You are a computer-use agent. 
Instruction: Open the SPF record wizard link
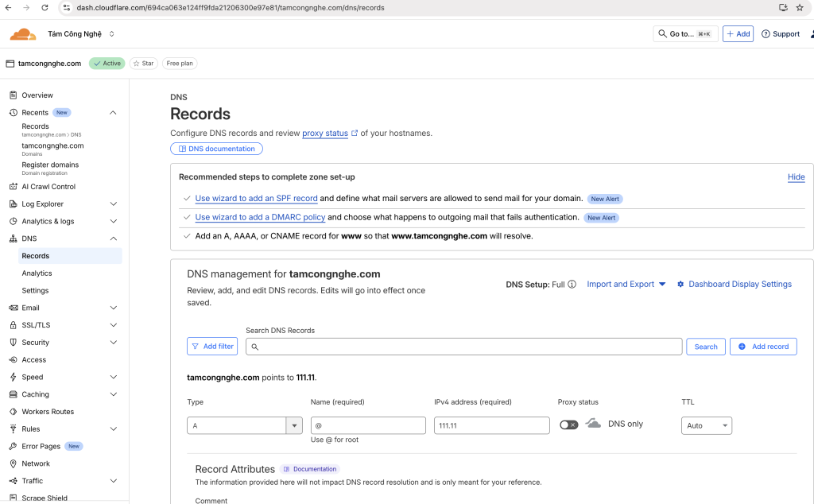tap(256, 199)
